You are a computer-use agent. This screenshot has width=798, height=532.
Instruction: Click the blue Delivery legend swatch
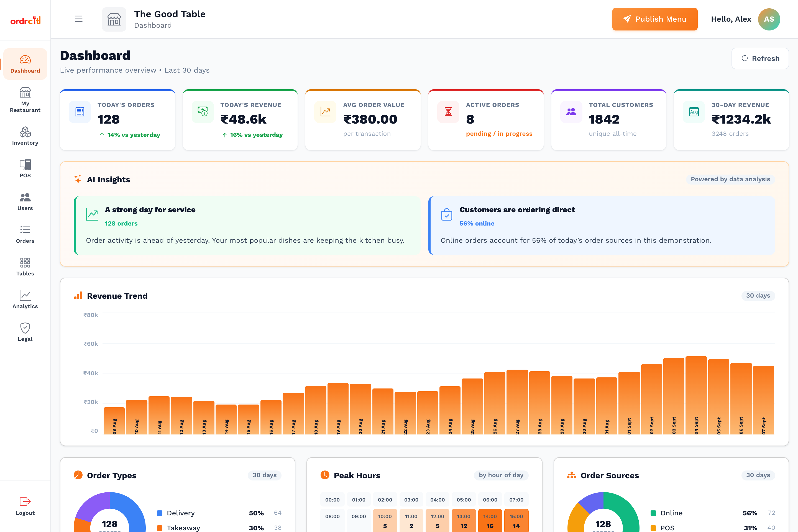click(160, 513)
